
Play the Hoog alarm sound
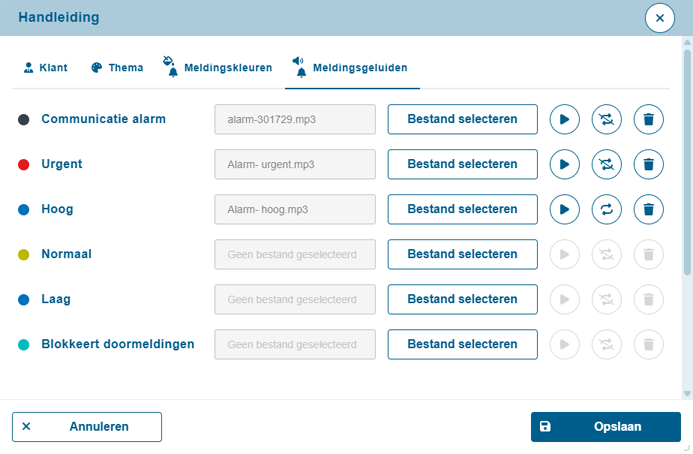point(564,210)
